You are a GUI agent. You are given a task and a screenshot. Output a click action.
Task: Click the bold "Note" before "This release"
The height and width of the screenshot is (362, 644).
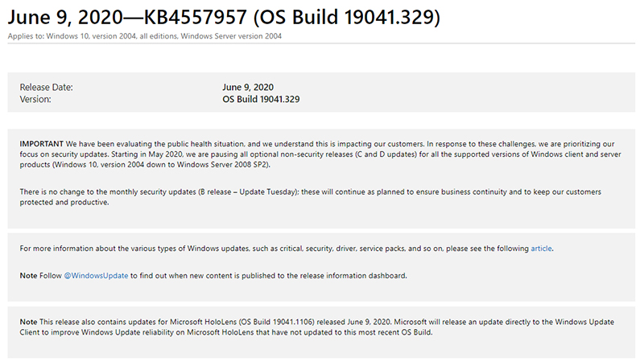point(28,322)
